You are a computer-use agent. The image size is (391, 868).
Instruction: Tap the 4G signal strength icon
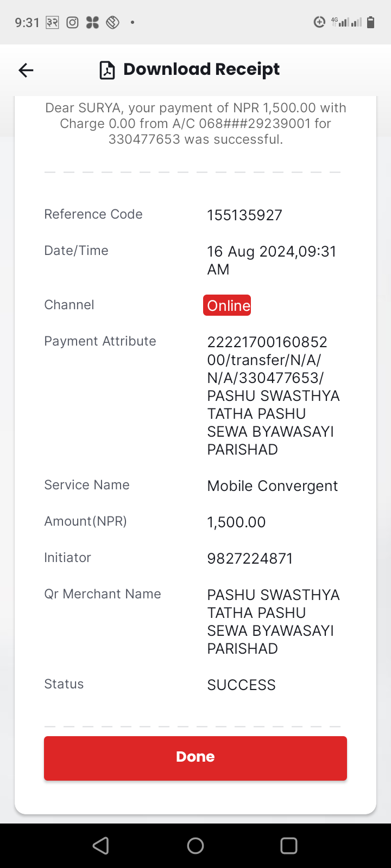pos(340,22)
